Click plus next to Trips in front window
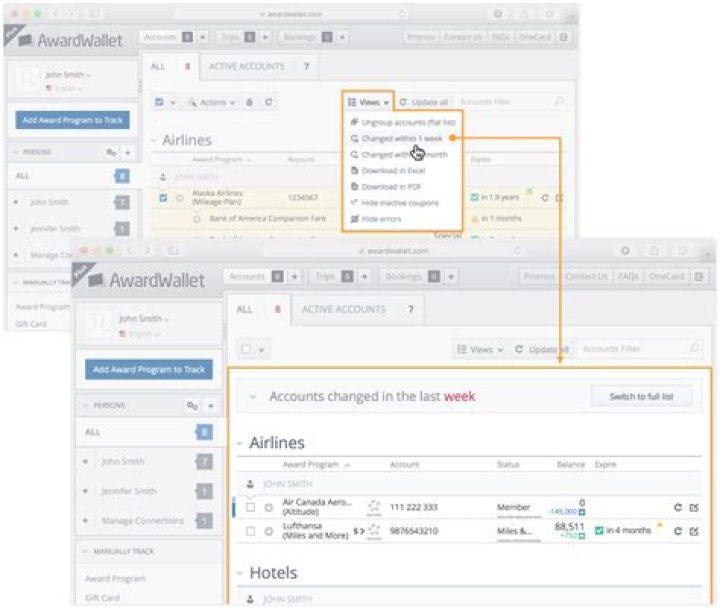The height and width of the screenshot is (609, 720). [x=364, y=276]
